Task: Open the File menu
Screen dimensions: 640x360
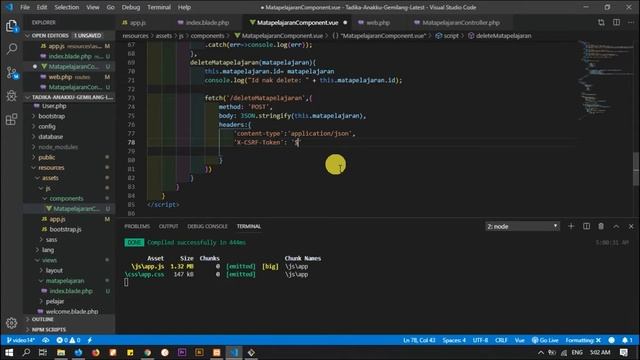Action: tap(25, 7)
